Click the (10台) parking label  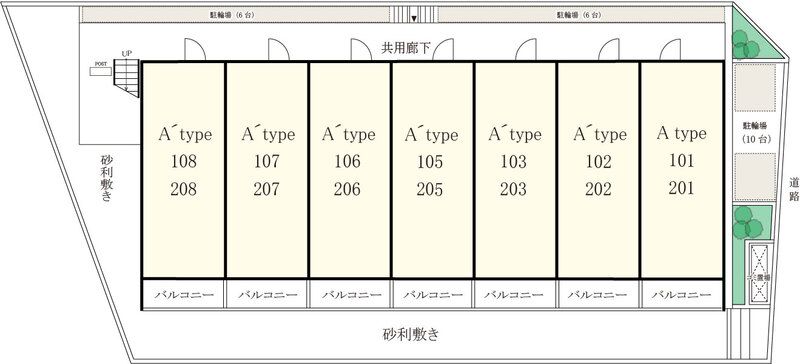[757, 139]
